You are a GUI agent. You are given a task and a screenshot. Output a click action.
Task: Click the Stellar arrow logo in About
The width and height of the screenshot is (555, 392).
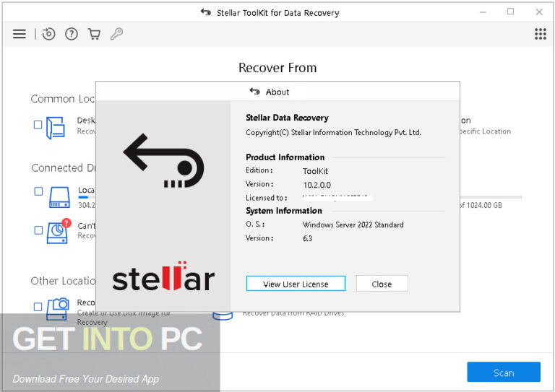coord(163,161)
